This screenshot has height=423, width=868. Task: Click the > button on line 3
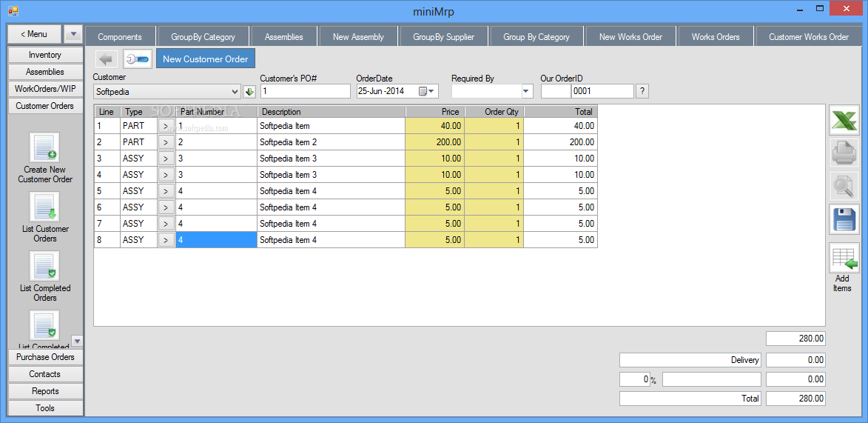[166, 159]
